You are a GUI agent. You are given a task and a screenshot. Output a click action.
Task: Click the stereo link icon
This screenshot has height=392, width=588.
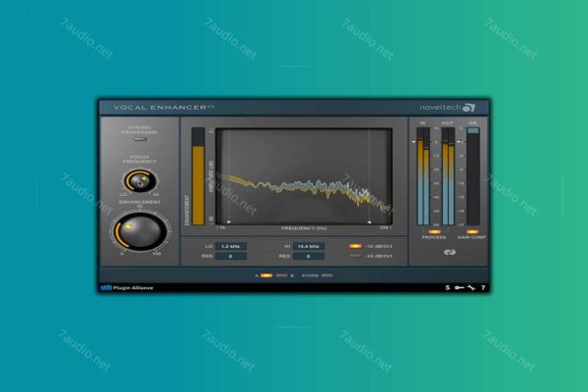click(x=450, y=252)
